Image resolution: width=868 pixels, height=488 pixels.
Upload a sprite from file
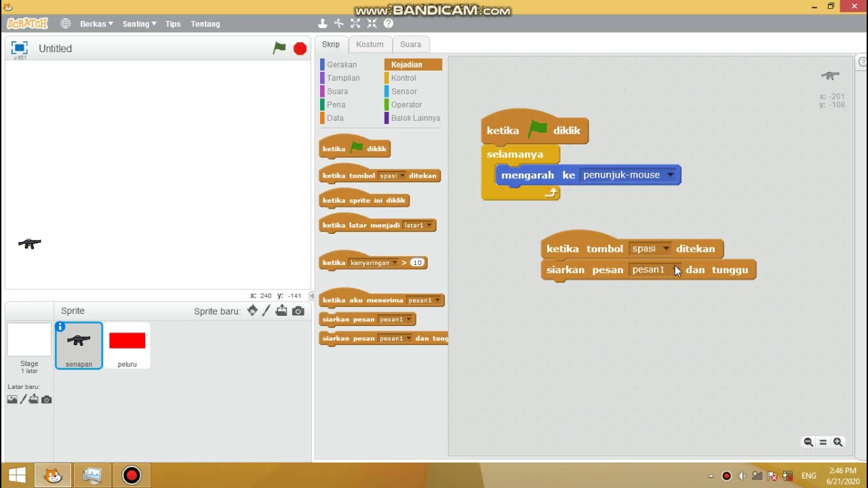(281, 311)
